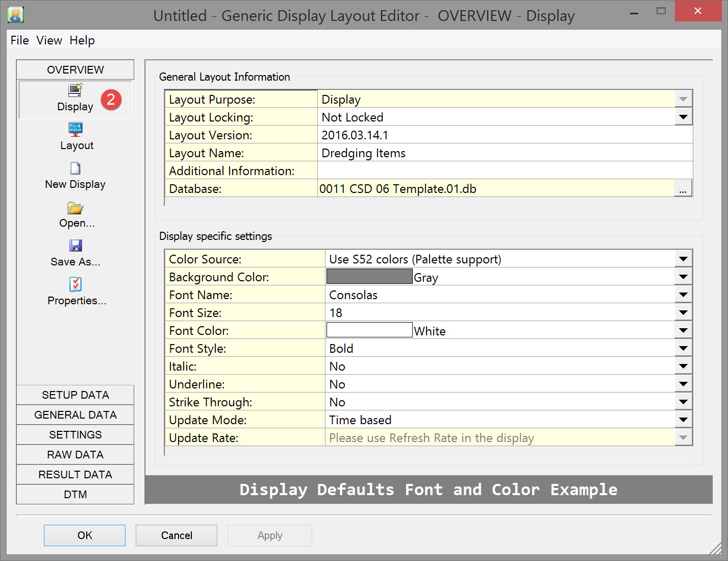Click the Display icon in Overview panel
Image resolution: width=728 pixels, height=561 pixels.
point(76,91)
